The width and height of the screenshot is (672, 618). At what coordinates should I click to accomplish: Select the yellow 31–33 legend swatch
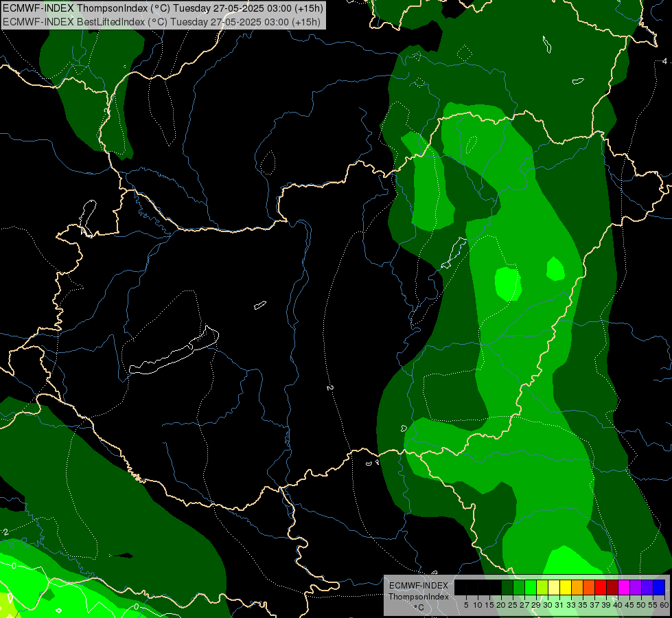pos(566,587)
